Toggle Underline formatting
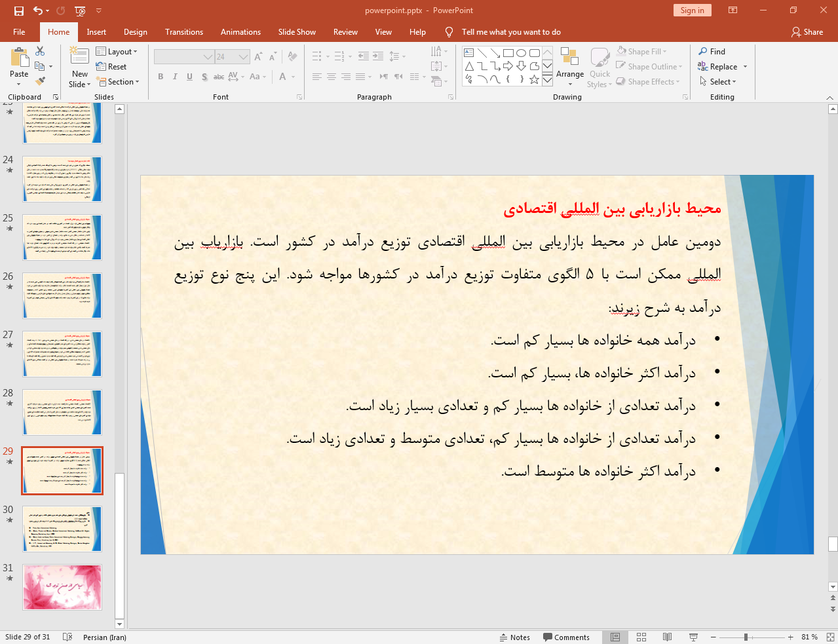This screenshot has height=644, width=838. click(x=189, y=77)
